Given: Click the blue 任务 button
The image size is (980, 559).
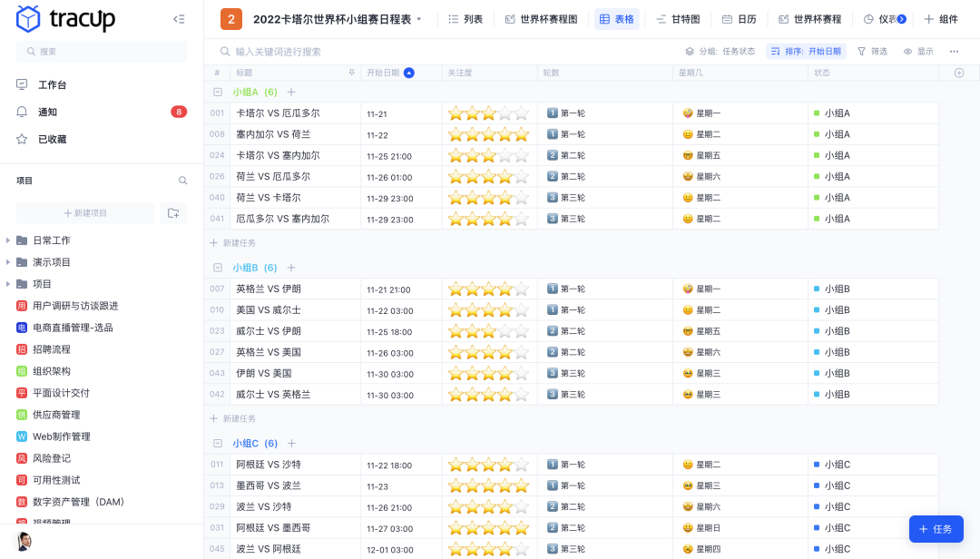Looking at the screenshot, I should click(x=936, y=529).
